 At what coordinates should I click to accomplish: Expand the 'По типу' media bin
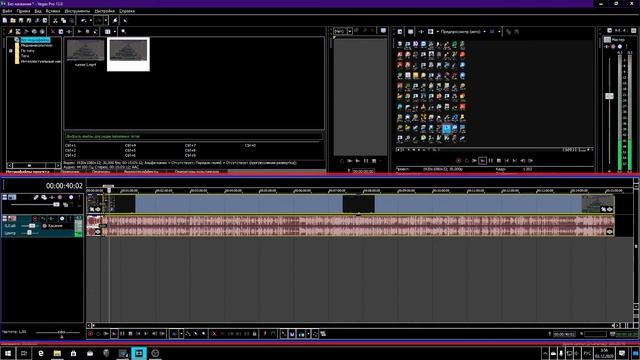11,51
